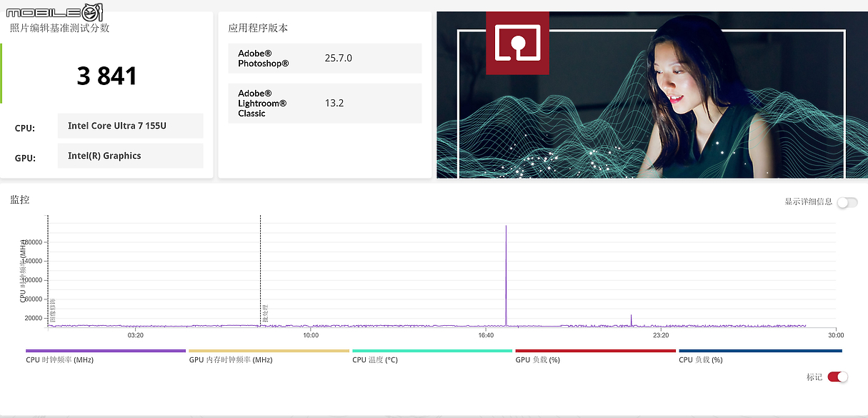Click the 20000 y-axis value
The height and width of the screenshot is (418, 868).
(x=34, y=318)
